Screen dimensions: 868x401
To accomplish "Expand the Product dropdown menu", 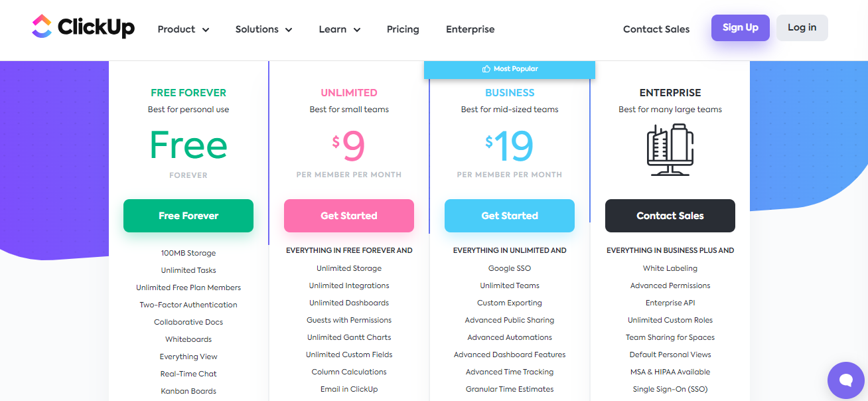I will [183, 29].
